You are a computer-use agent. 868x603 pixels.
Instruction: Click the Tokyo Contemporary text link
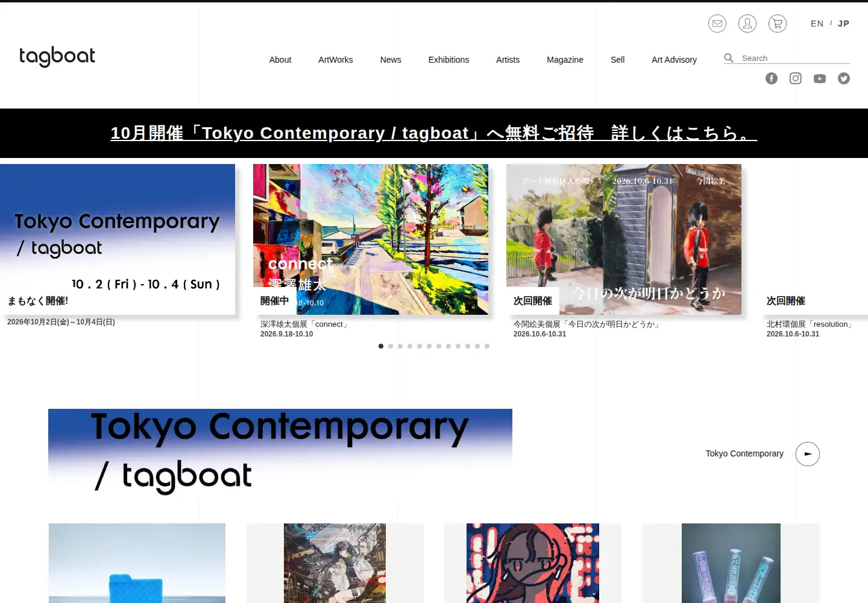click(x=744, y=453)
